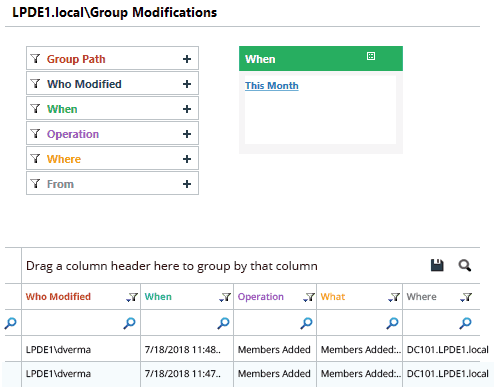Screen dimensions: 494x387
Task: Expand From filter with plus sign
Action: (187, 184)
